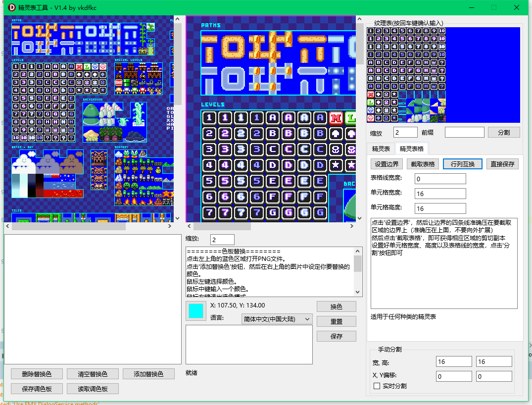Switch to the 精灵表 tab
Image resolution: width=532 pixels, height=405 pixels.
click(x=381, y=149)
